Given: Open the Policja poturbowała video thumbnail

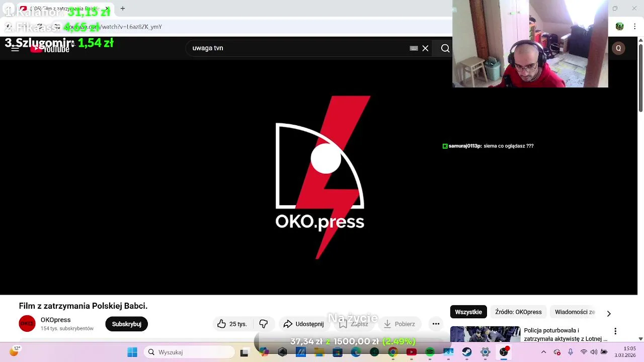Looking at the screenshot, I should click(x=485, y=335).
